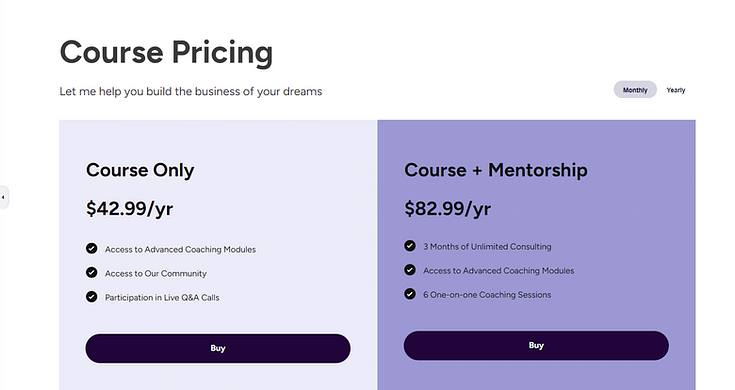Click 6 One-on-one Coaching Sessions text
Screen dimensions: 735x390
click(487, 295)
